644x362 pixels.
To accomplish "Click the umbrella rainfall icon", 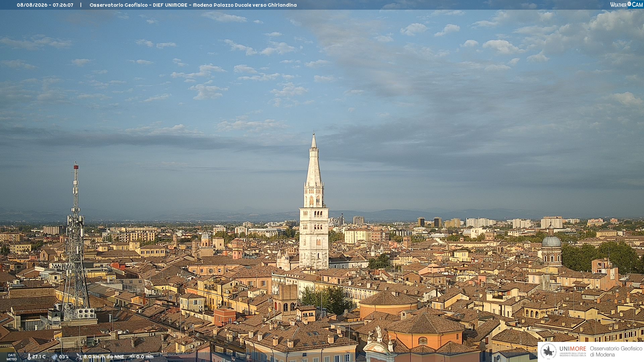I will (132, 357).
